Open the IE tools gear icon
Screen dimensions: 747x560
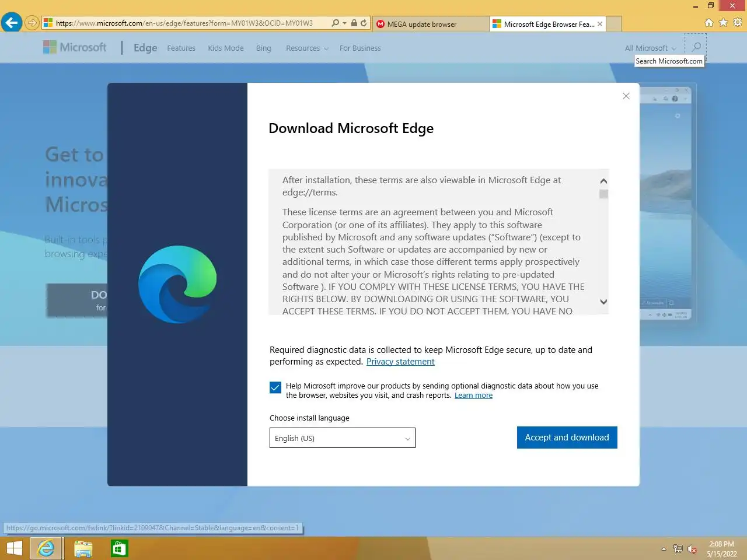tap(738, 23)
